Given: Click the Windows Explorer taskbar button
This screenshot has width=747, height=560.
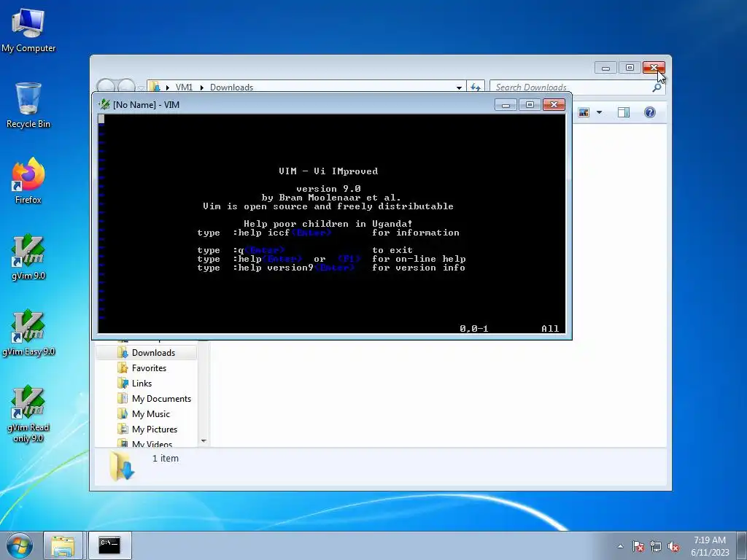Looking at the screenshot, I should [63, 545].
